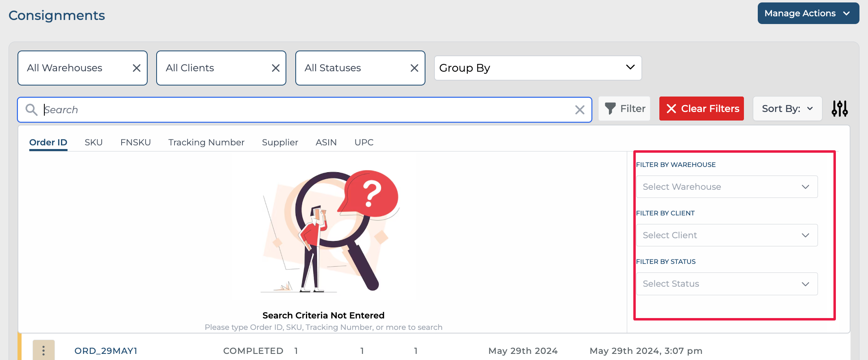Viewport: 868px width, 360px height.
Task: Clear the search field text
Action: click(x=580, y=110)
